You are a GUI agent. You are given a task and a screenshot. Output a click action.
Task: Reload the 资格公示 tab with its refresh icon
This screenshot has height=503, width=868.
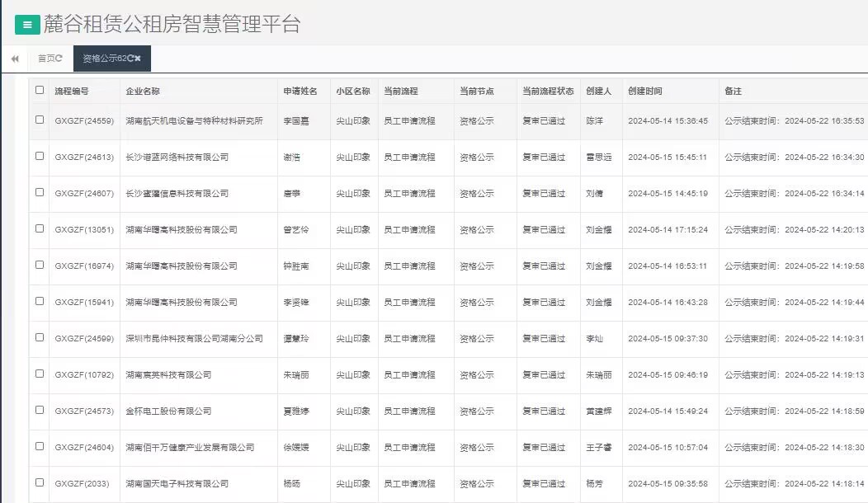132,59
